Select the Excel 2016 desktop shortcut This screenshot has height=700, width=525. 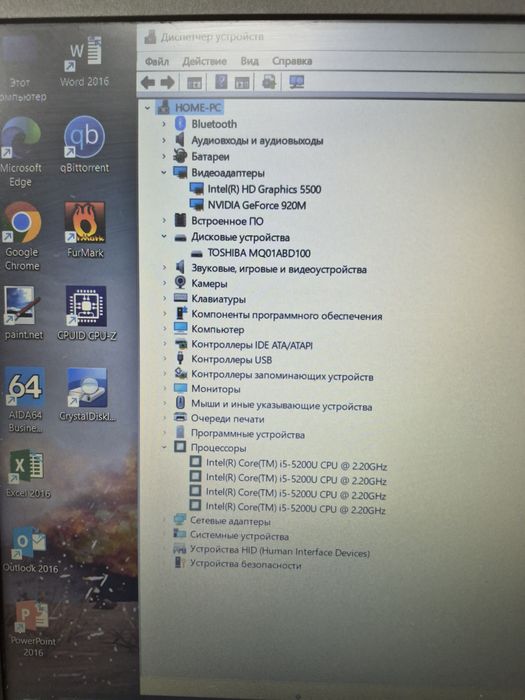click(28, 474)
